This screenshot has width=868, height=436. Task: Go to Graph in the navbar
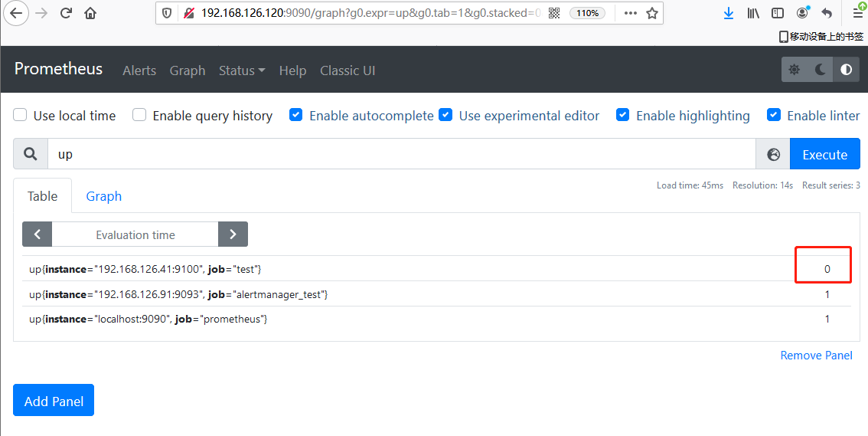pyautogui.click(x=187, y=70)
